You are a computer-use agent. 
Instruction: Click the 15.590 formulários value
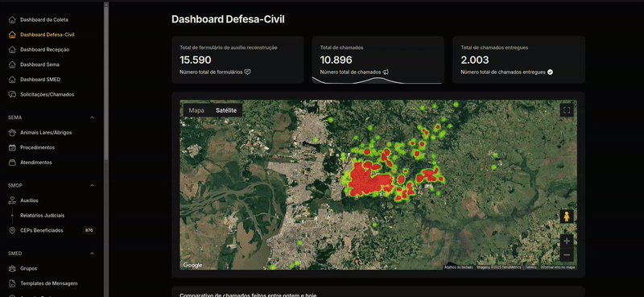coord(196,60)
